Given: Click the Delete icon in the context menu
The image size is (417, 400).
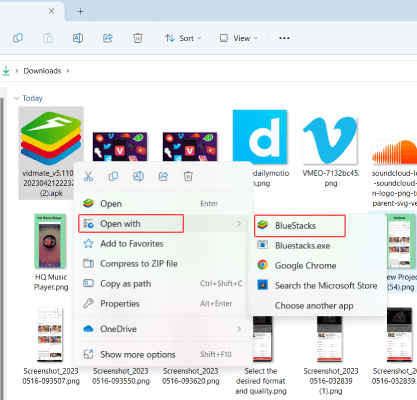Looking at the screenshot, I should coord(188,176).
